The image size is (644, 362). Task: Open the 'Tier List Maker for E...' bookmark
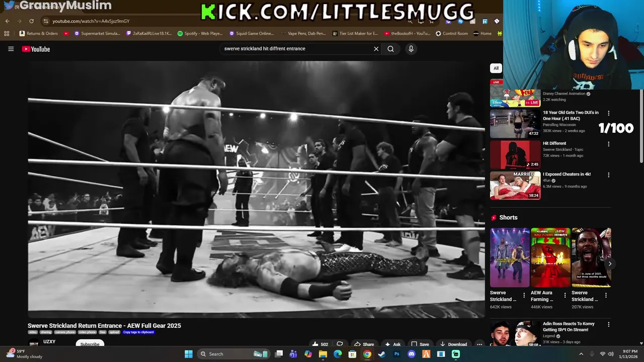tap(355, 34)
